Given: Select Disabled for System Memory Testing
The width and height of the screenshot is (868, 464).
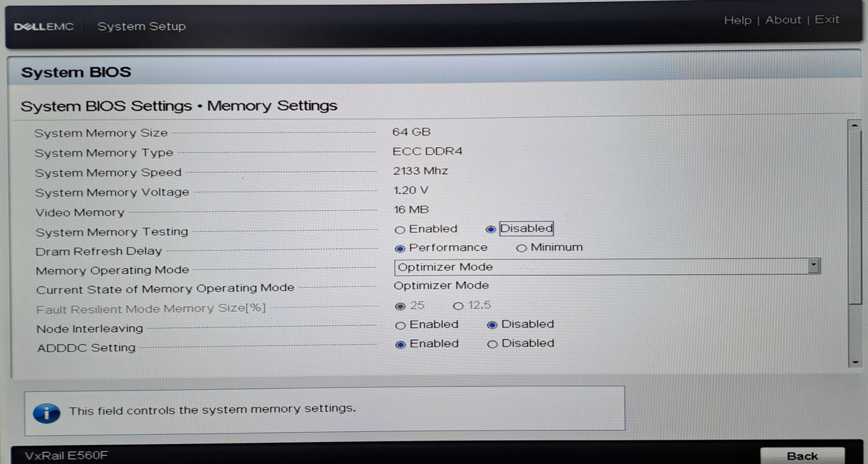Looking at the screenshot, I should coord(491,229).
